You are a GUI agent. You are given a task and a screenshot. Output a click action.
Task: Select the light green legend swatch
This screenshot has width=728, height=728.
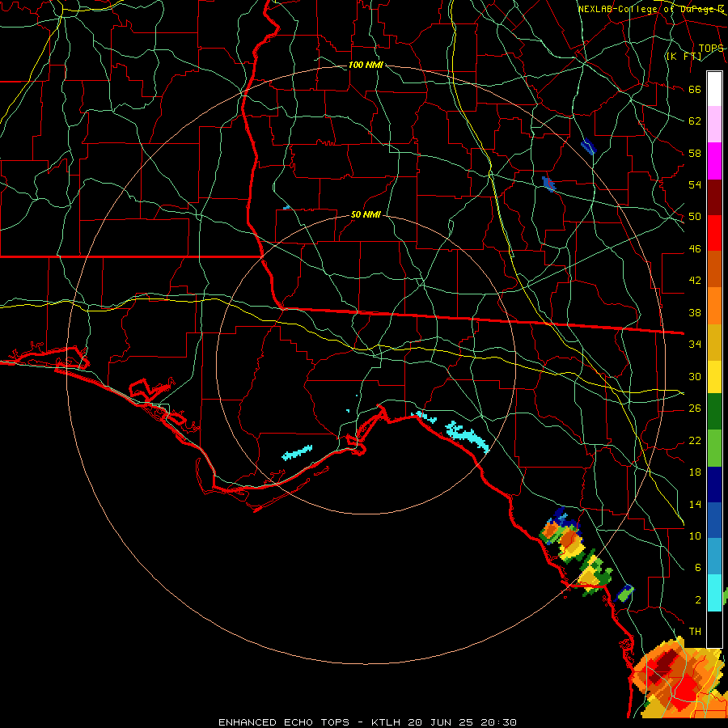point(714,448)
